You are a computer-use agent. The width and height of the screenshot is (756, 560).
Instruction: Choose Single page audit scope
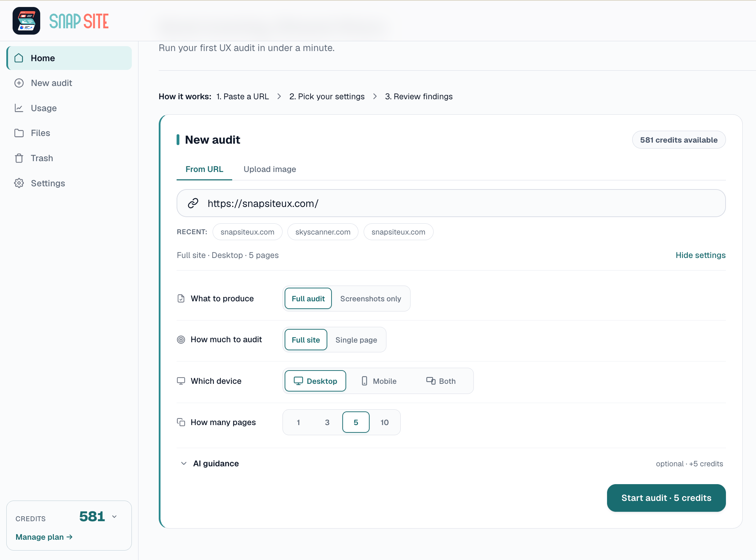[x=356, y=340]
